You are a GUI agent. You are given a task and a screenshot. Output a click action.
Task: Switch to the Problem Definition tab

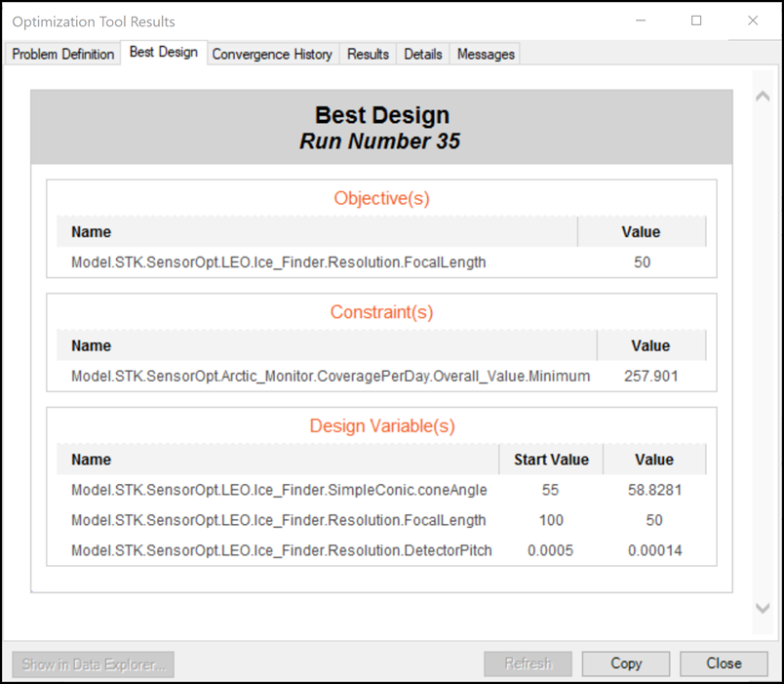tap(62, 55)
